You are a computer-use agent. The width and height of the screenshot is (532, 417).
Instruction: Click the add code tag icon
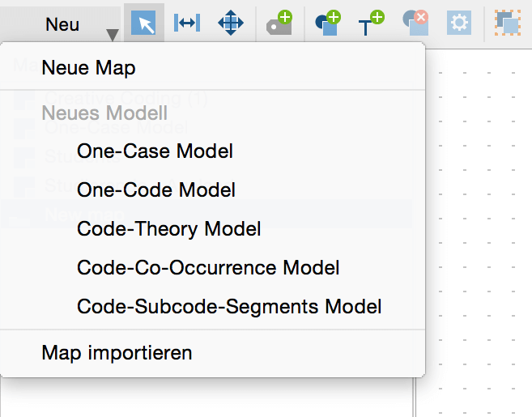(279, 23)
